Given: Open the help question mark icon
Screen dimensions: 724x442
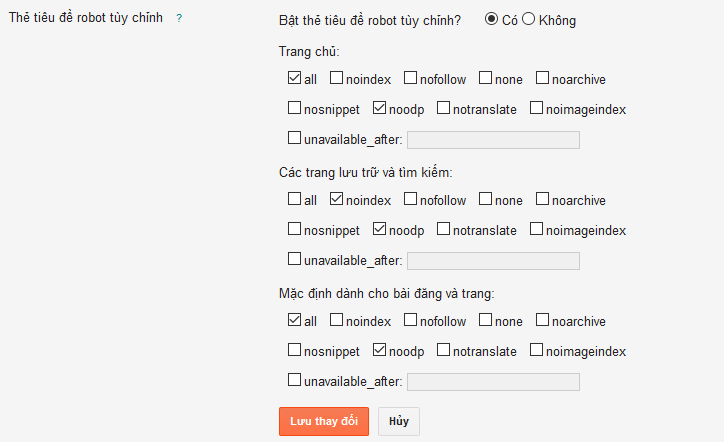Looking at the screenshot, I should coord(179,18).
